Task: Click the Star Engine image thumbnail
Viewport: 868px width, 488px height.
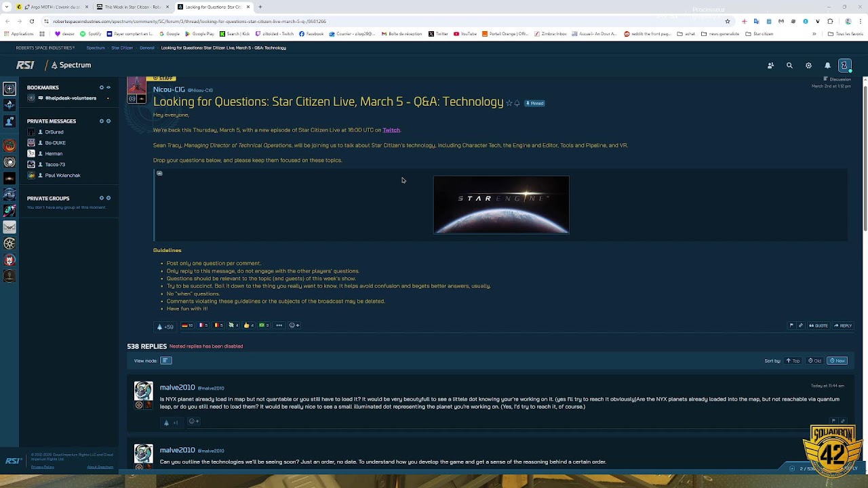Action: click(x=501, y=205)
